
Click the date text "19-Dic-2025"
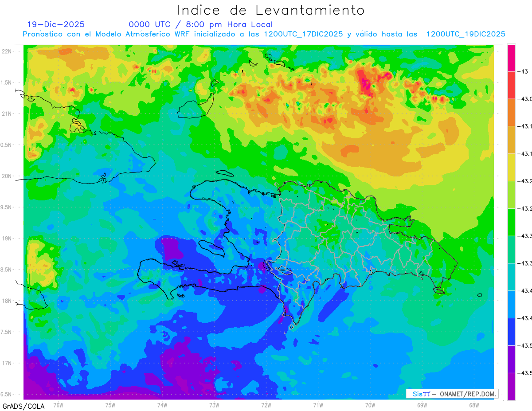55,24
